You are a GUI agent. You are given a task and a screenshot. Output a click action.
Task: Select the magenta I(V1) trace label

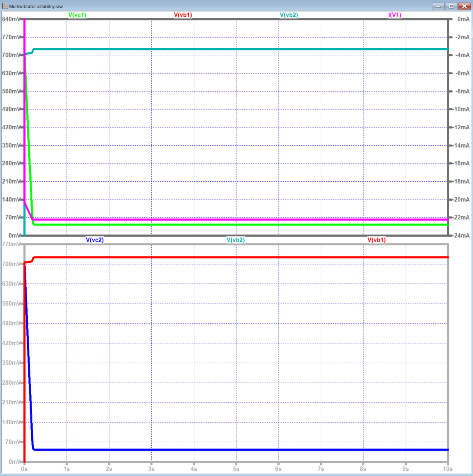point(395,15)
